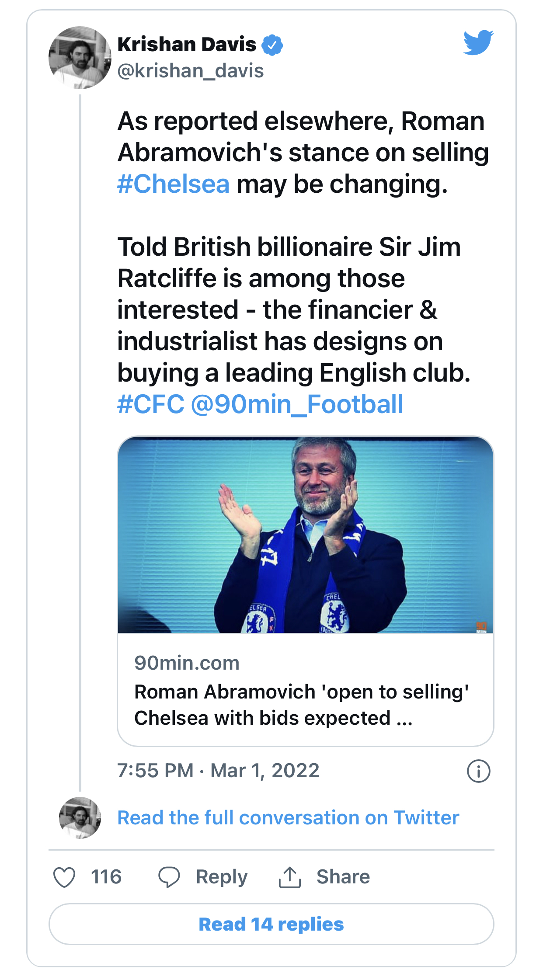
Task: Open the 7:55 PM Mar 1, 2022 timestamp
Action: point(218,771)
